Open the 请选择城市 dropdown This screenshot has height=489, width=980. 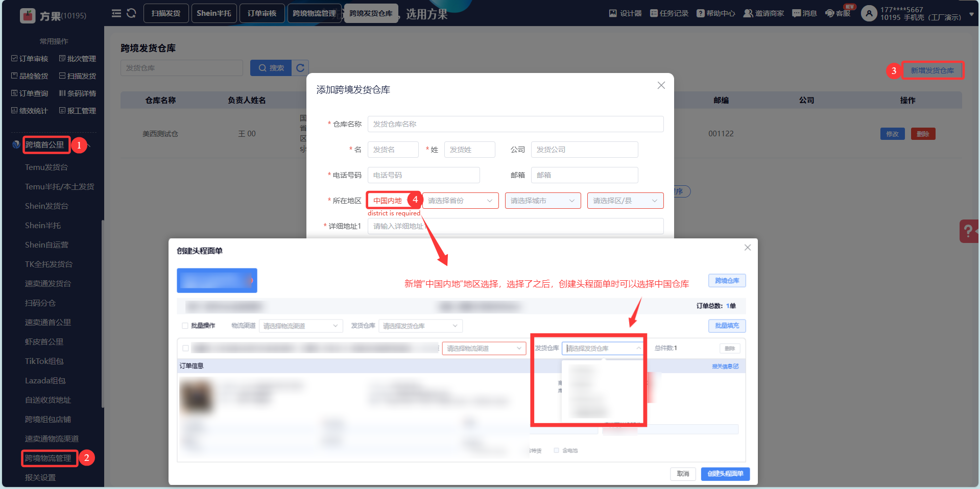click(x=543, y=201)
